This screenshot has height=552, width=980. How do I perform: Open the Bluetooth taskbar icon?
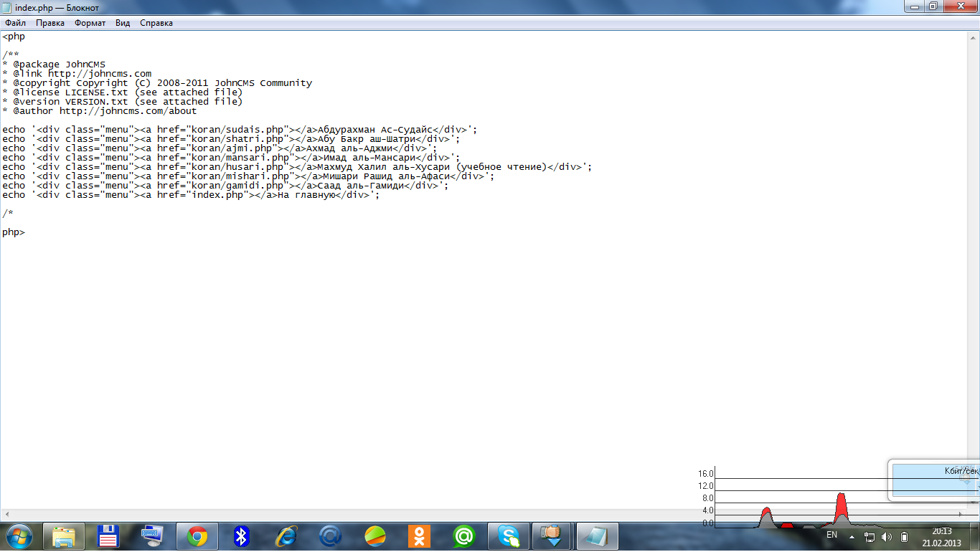coord(242,536)
